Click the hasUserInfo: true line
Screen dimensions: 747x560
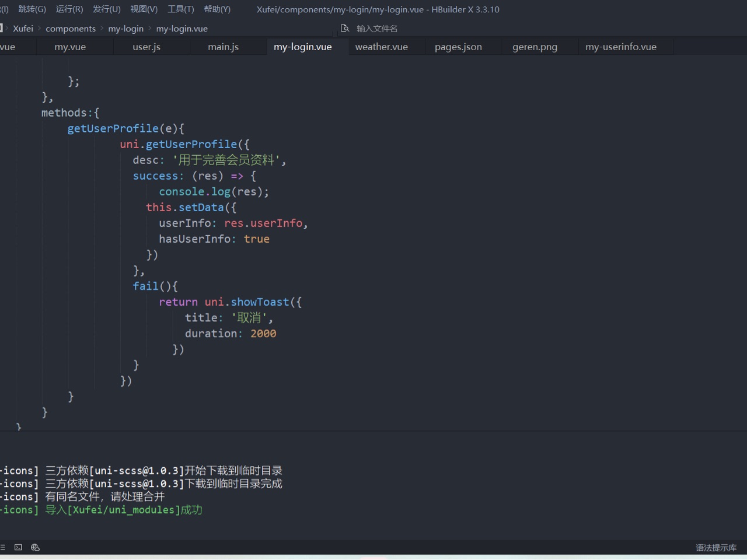pyautogui.click(x=214, y=239)
